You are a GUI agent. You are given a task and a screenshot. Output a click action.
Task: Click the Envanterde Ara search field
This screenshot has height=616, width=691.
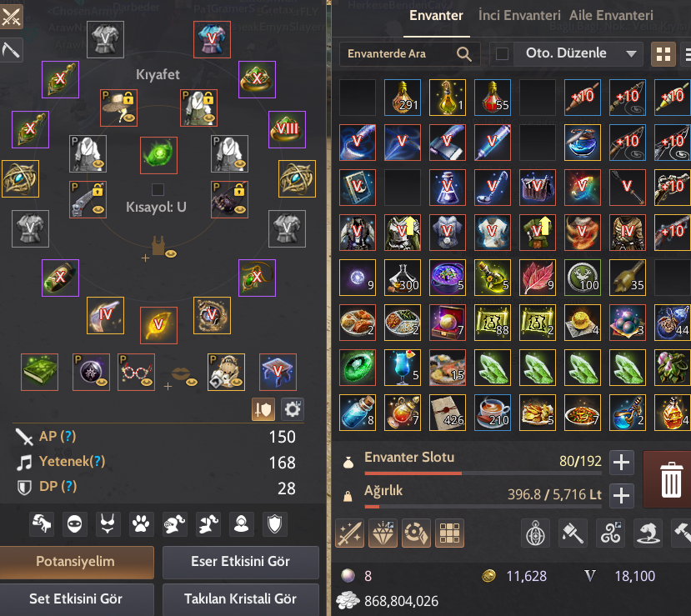click(409, 53)
